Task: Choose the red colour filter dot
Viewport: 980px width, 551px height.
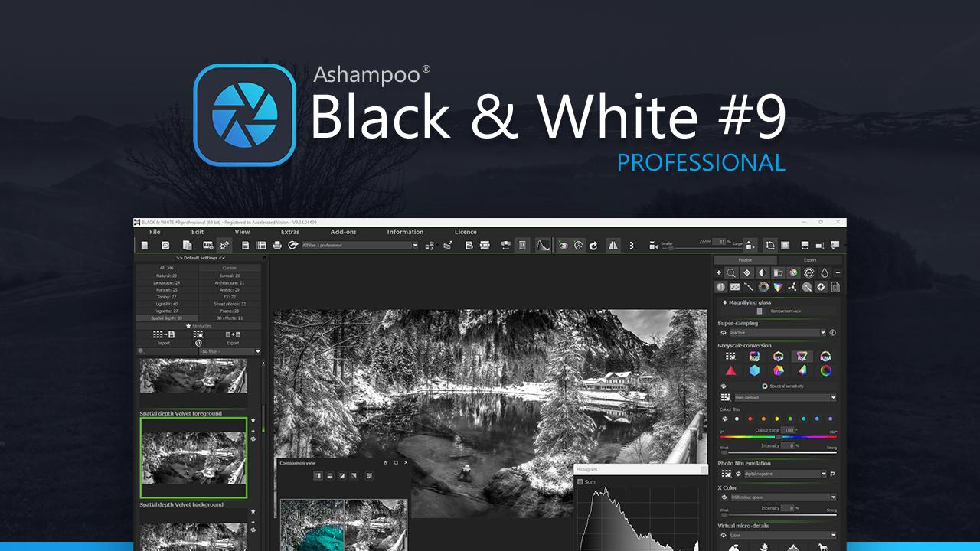Action: pos(750,419)
